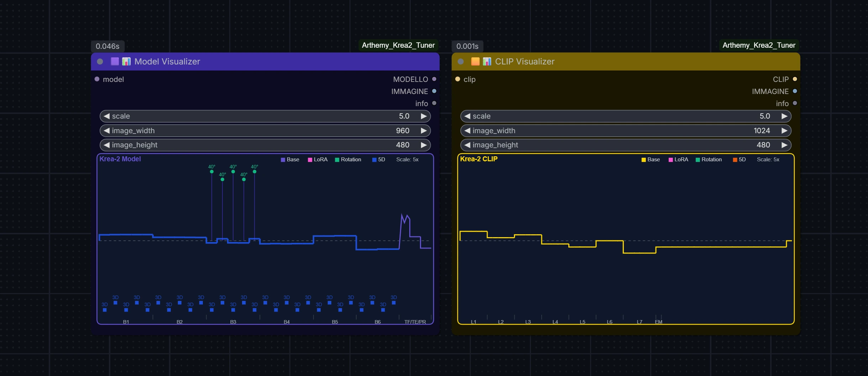The image size is (868, 376).
Task: Click the MODELLO output connector dot
Action: [x=434, y=79]
